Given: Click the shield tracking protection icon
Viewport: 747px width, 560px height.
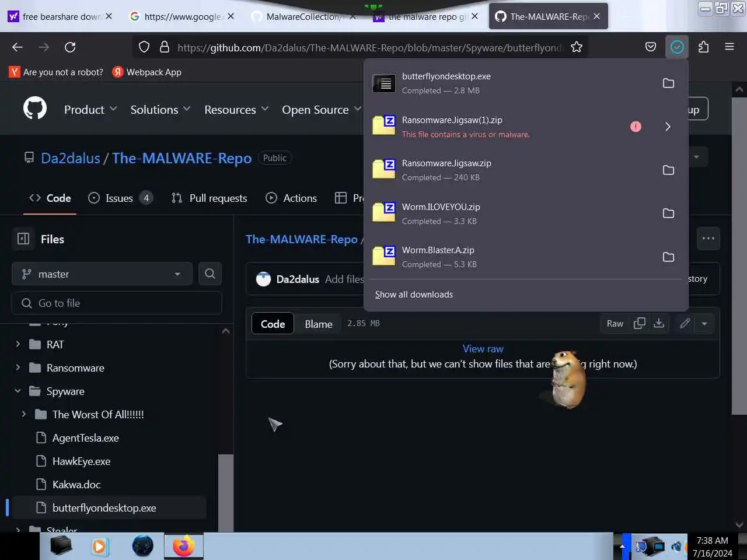Looking at the screenshot, I should coord(144,47).
